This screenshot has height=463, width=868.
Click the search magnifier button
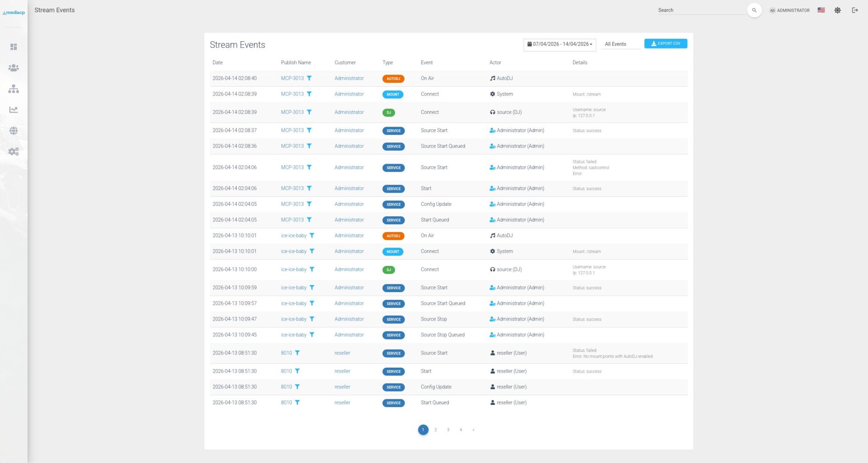[754, 10]
